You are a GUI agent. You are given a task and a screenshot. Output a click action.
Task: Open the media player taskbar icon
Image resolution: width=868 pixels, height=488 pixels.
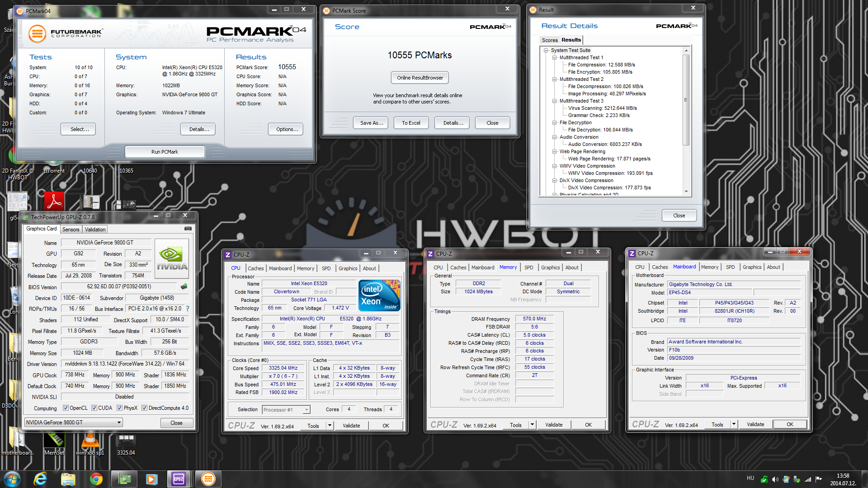tap(151, 479)
